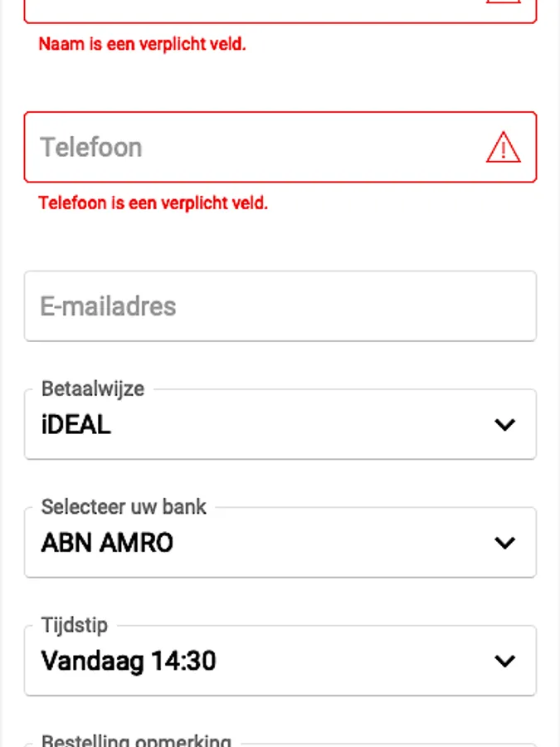The height and width of the screenshot is (747, 560).
Task: Click the warning triangle in Telefoon field
Action: coord(503,148)
